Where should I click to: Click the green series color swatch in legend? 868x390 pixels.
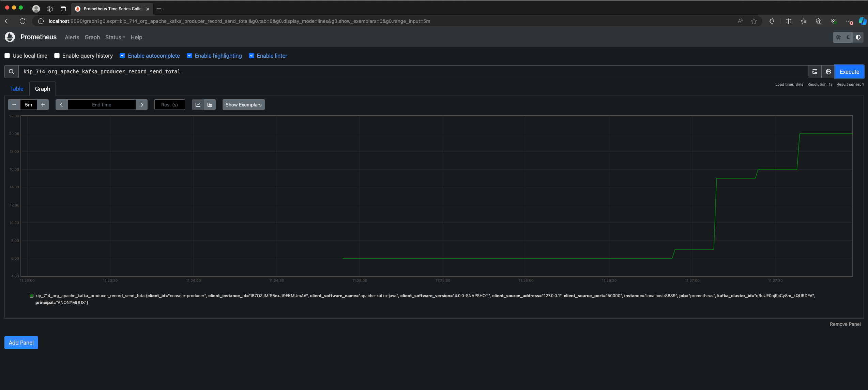31,296
